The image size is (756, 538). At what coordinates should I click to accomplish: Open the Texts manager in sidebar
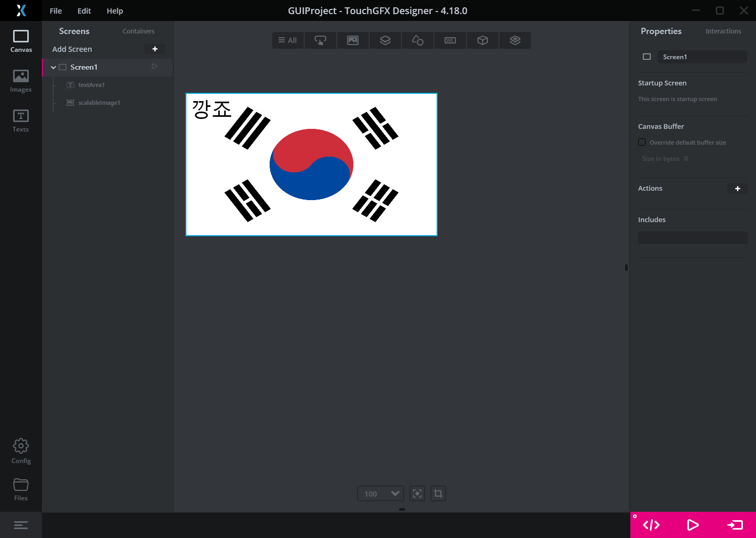[x=21, y=121]
